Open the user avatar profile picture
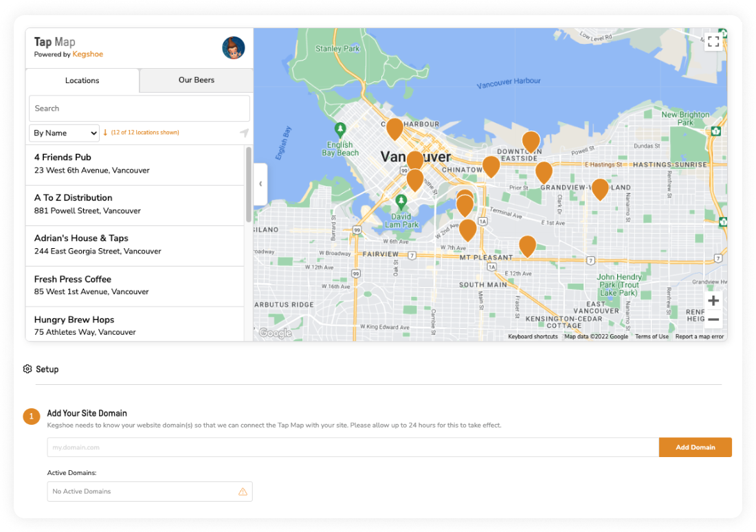Image resolution: width=756 pixels, height=532 pixels. coord(234,47)
